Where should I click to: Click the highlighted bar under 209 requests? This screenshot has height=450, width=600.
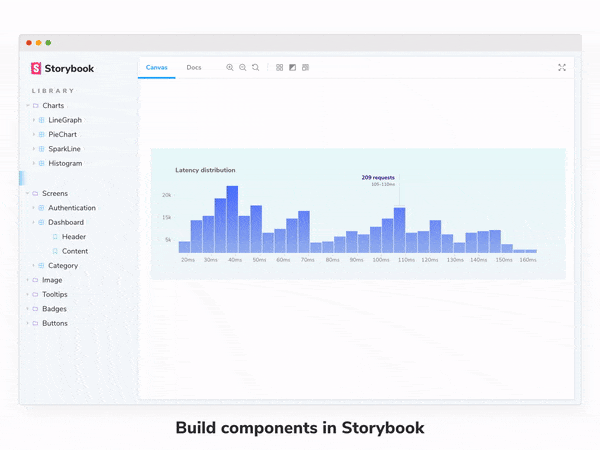click(399, 230)
